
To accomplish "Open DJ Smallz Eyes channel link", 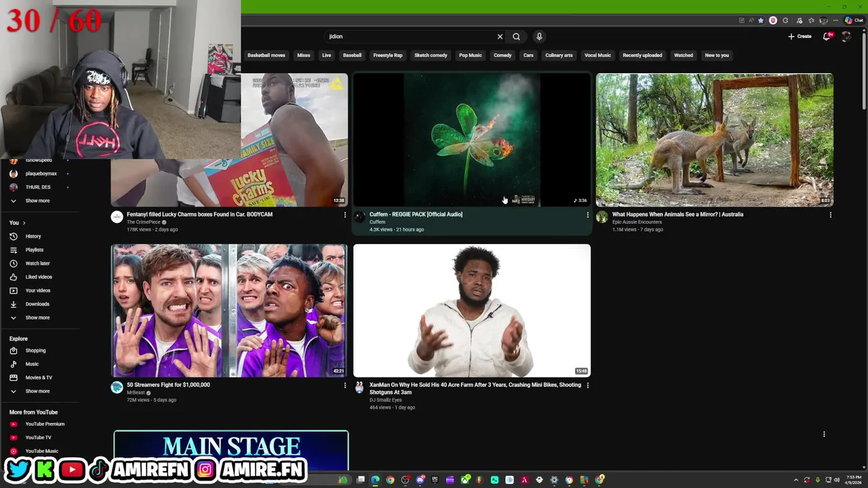I will point(385,400).
